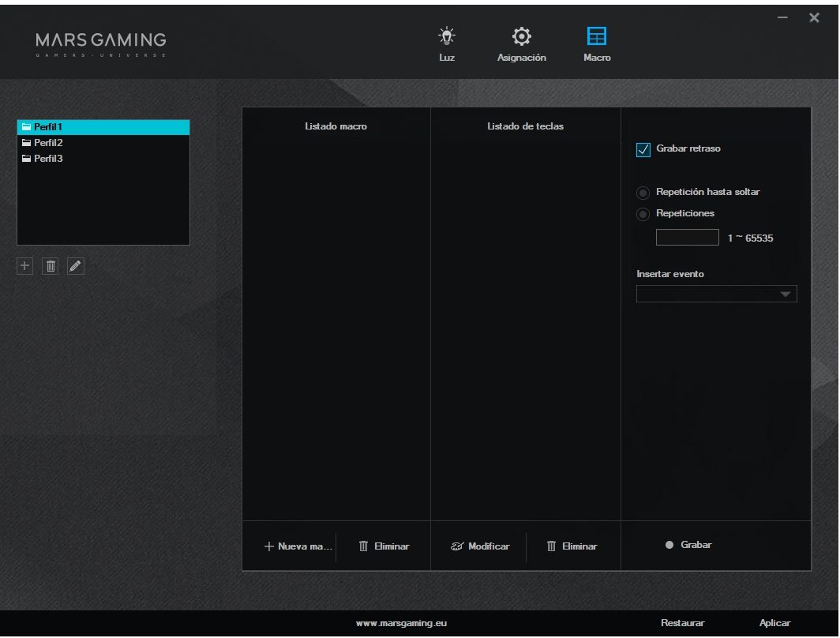Expand the Insertar evento dropdown
Image resolution: width=840 pixels, height=638 pixels.
[x=716, y=294]
